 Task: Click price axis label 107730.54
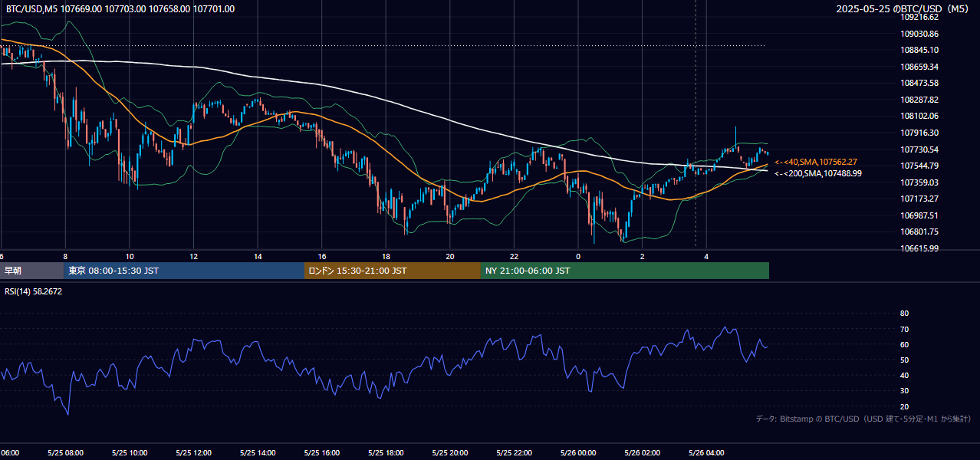(919, 149)
